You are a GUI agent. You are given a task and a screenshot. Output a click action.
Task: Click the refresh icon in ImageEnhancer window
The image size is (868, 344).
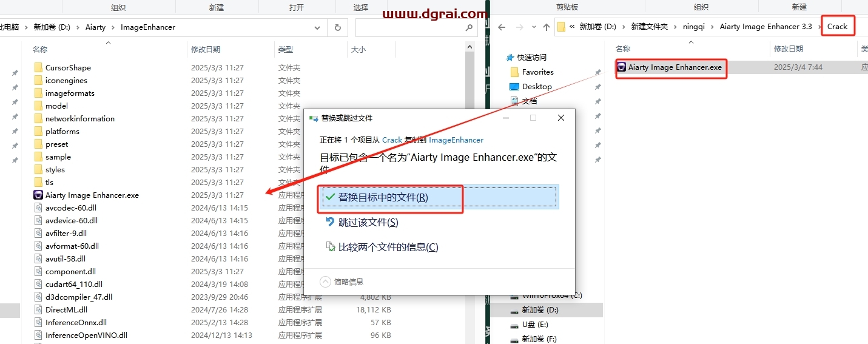tap(337, 27)
